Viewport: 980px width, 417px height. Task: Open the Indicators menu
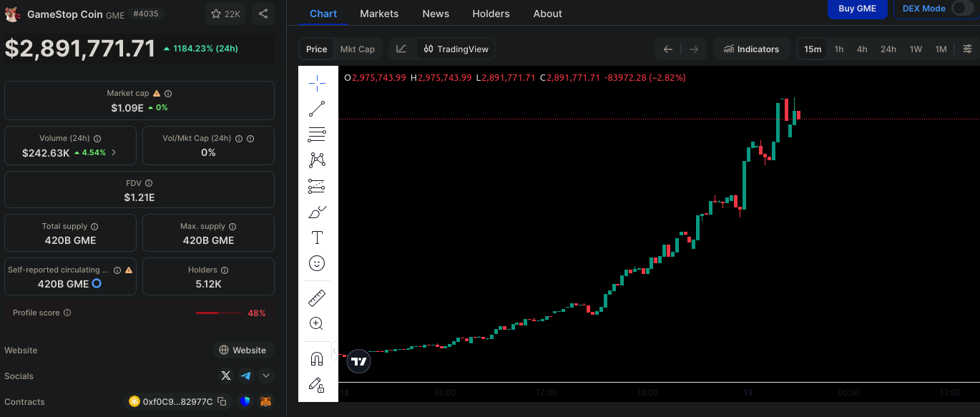click(751, 49)
